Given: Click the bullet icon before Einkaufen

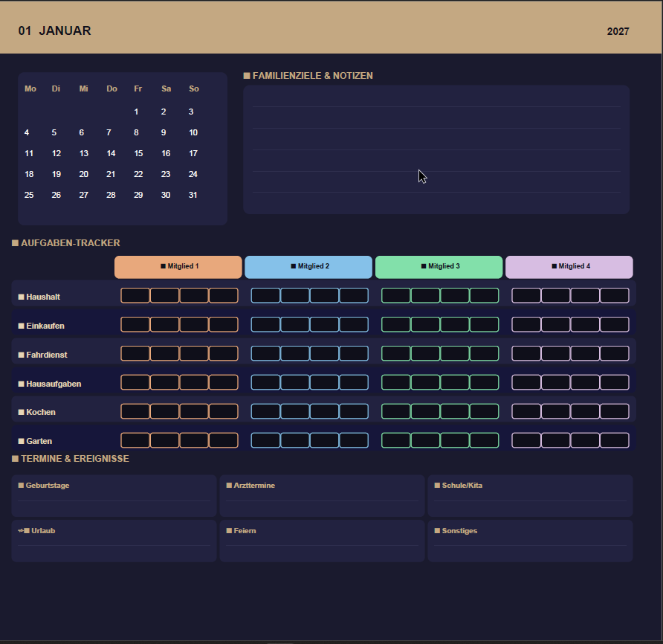Looking at the screenshot, I should (21, 326).
